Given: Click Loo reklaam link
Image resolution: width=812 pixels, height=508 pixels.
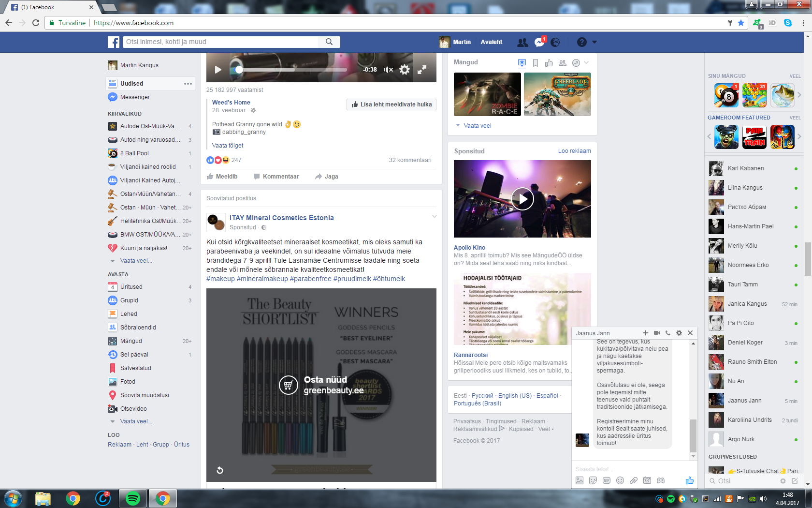Looking at the screenshot, I should [x=574, y=151].
